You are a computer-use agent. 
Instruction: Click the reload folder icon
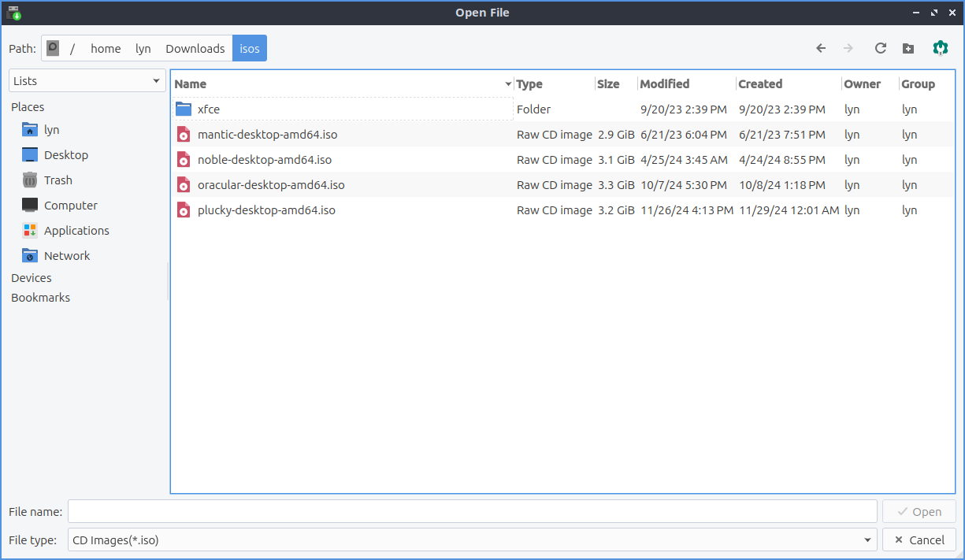tap(881, 48)
